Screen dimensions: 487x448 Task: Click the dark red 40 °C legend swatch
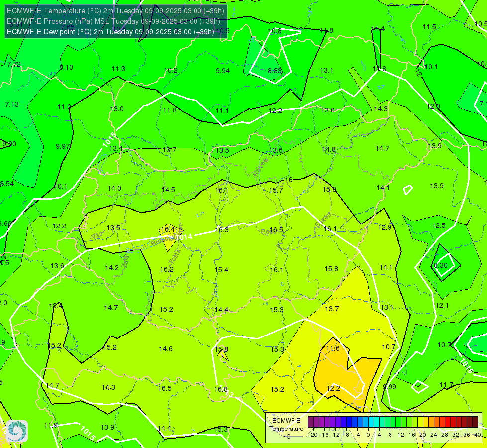(475, 422)
